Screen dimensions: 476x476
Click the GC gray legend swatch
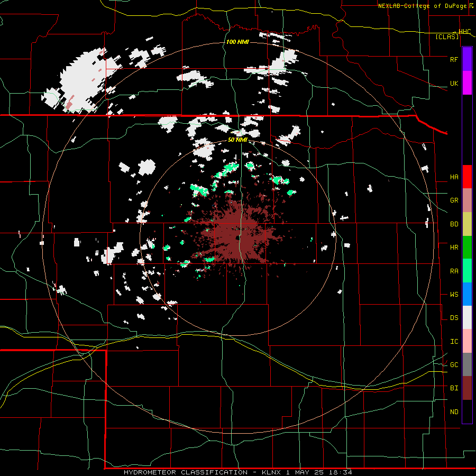(x=467, y=364)
